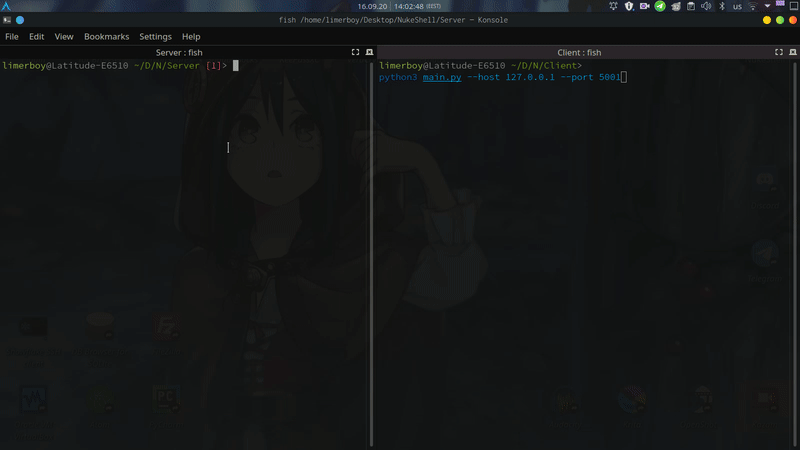Open the notifications bell in system tray
Screen dimensions: 800x450
click(613, 6)
